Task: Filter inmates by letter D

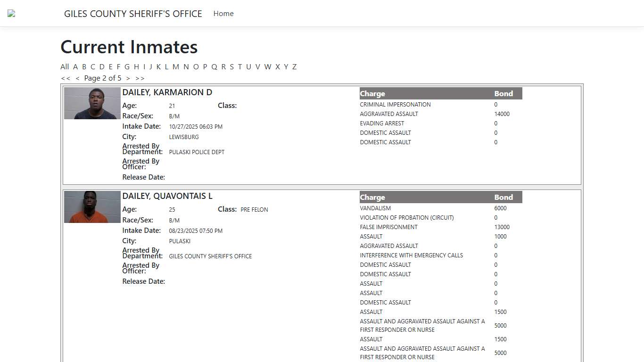Action: (102, 66)
